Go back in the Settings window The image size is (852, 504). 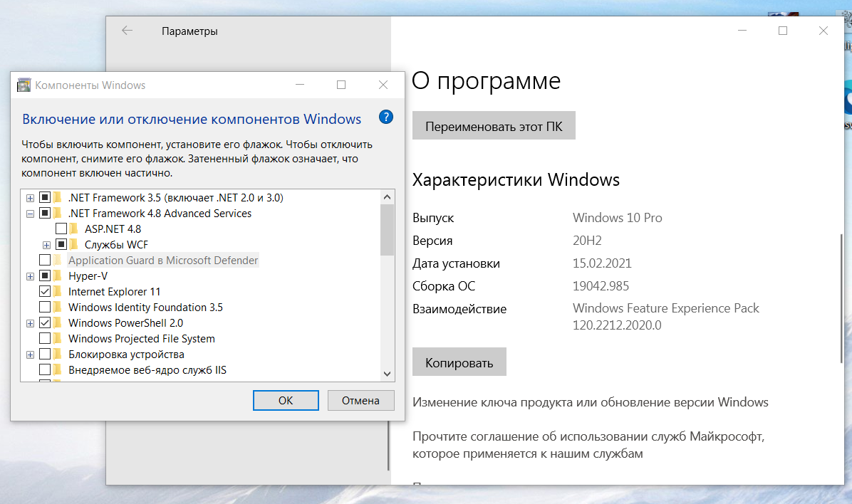click(127, 31)
